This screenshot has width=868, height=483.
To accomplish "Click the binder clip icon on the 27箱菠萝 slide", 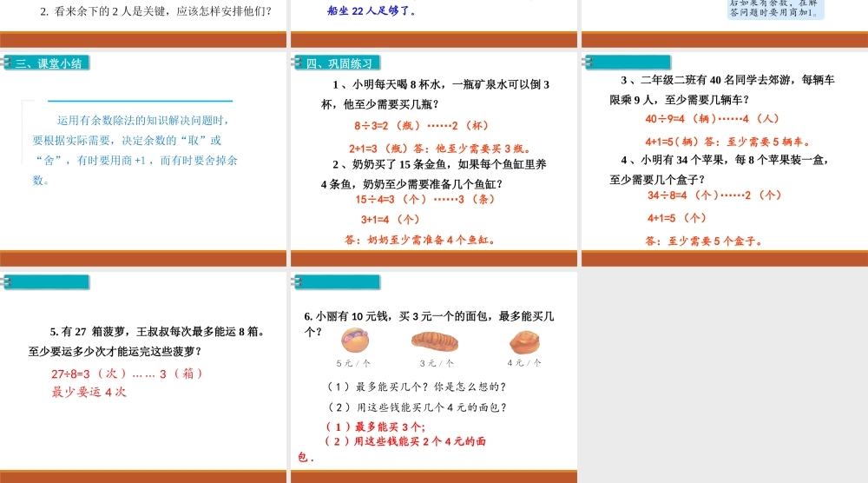I will click(7, 281).
